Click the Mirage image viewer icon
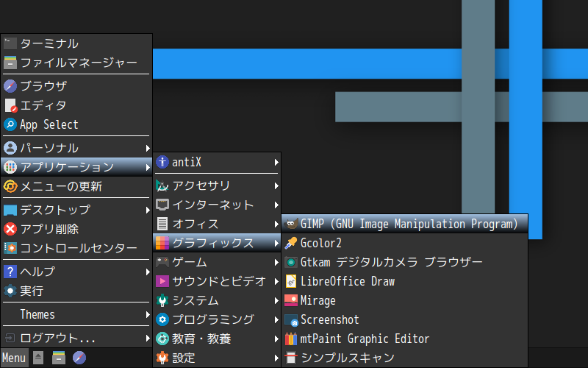This screenshot has height=368, width=588. (x=290, y=300)
